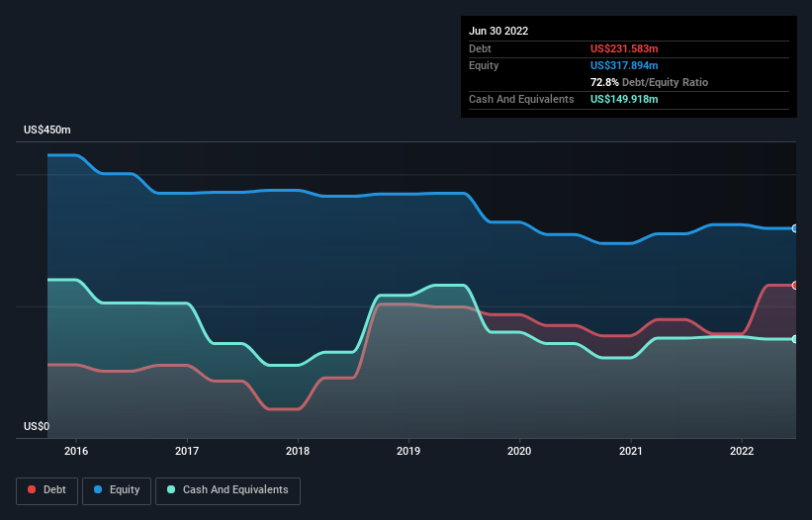812x520 pixels.
Task: Click the 2020 axis label
Action: (519, 451)
